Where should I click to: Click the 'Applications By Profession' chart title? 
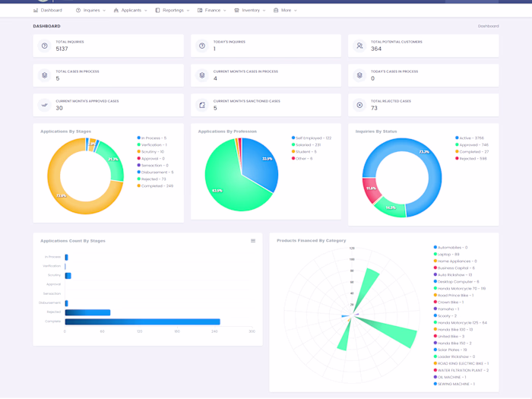(227, 131)
